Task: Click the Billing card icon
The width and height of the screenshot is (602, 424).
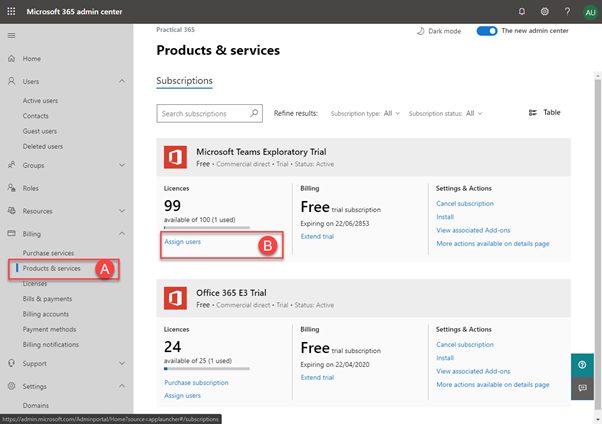Action: 12,234
